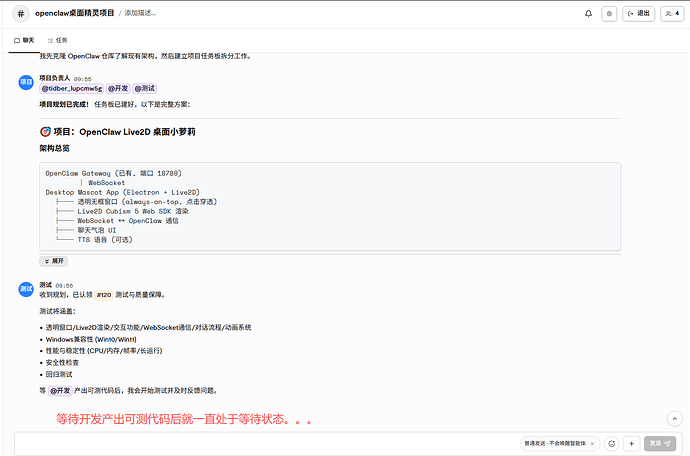Click code line 聊天气泡 UI

click(x=97, y=230)
